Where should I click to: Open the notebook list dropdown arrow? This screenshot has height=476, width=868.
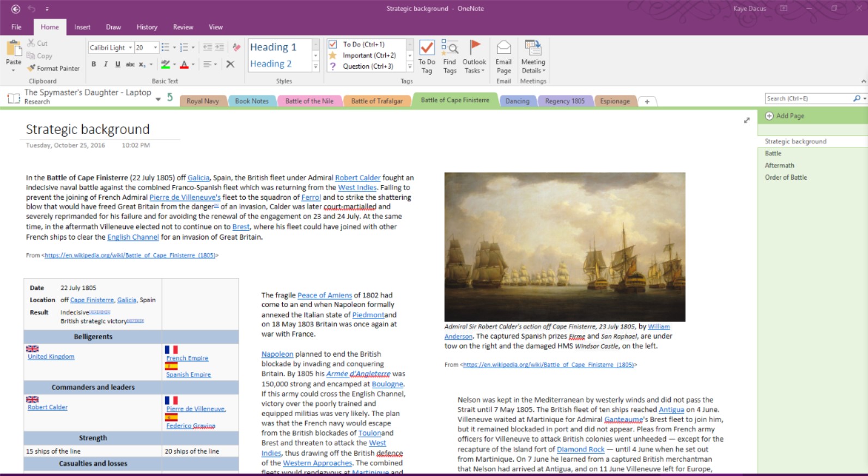[x=158, y=99]
